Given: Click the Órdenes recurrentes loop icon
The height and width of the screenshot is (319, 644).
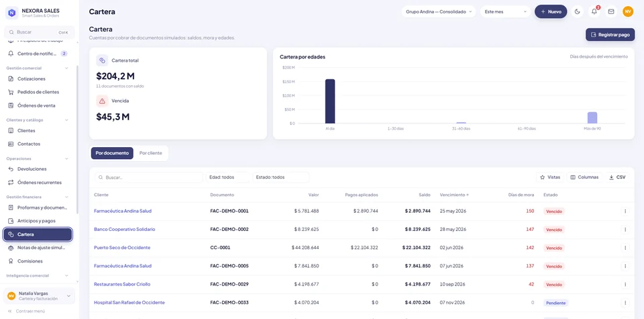Looking at the screenshot, I should (x=11, y=182).
